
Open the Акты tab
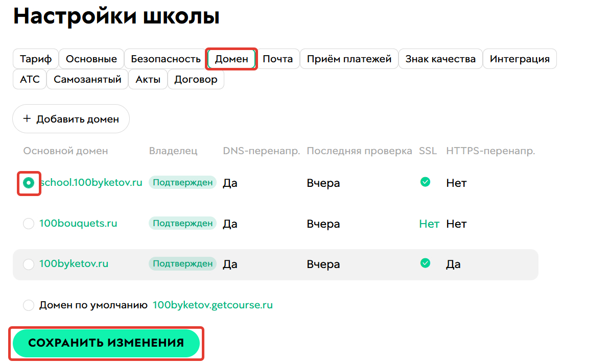pyautogui.click(x=148, y=79)
